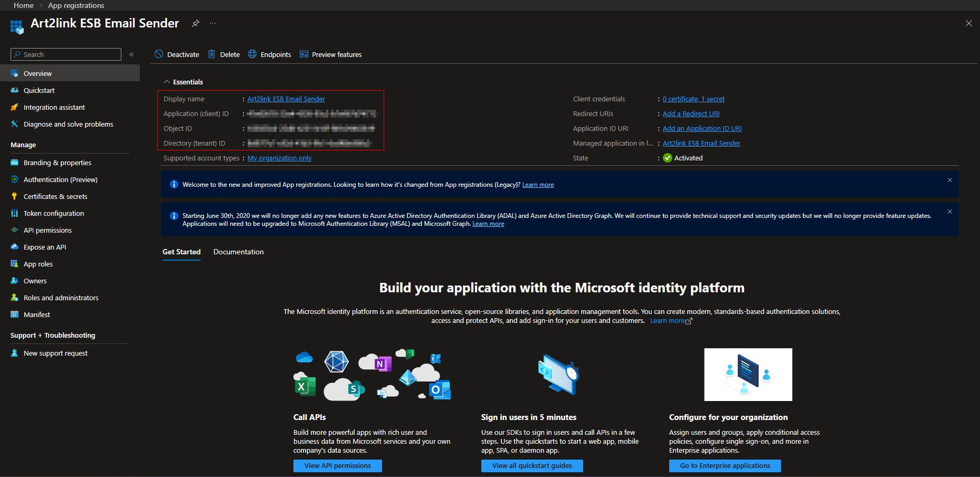The image size is (980, 477).
Task: Open the 0 certificate, 1 secret link
Action: coord(693,99)
